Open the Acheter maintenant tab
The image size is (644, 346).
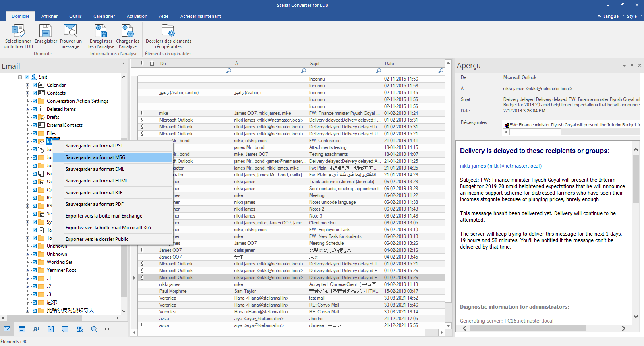201,16
